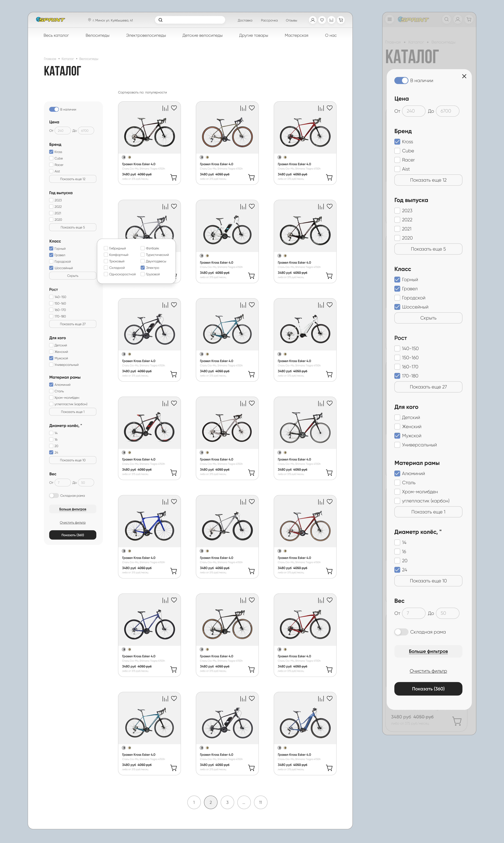The height and width of the screenshot is (843, 504).
Task: Open the user profile icon in desktop header
Action: click(x=312, y=20)
